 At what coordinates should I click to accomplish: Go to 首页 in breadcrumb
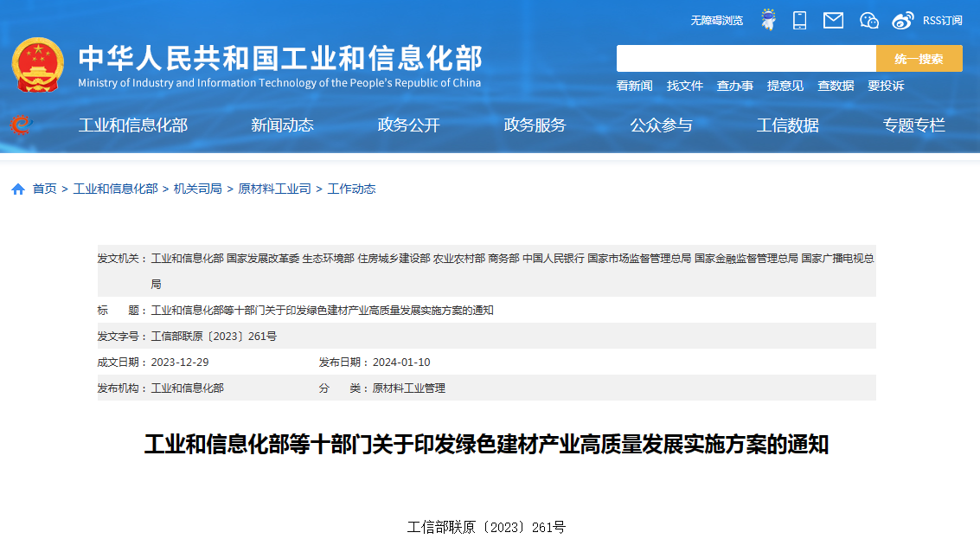coord(44,189)
